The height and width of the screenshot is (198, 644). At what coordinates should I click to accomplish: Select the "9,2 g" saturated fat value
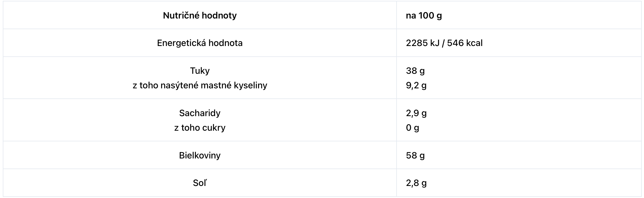click(416, 85)
